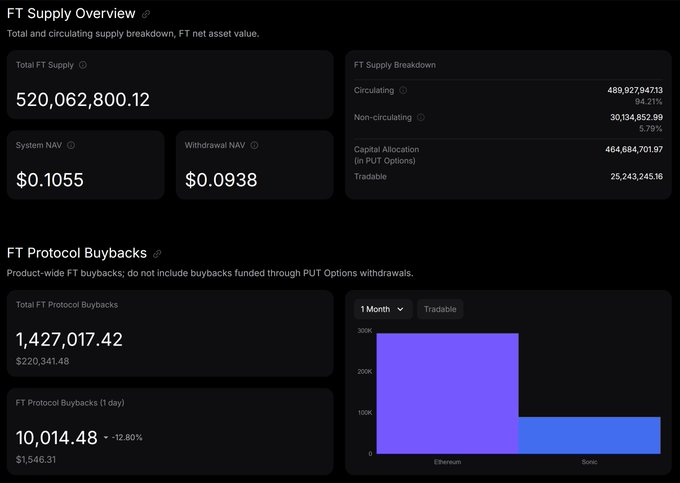Click the Ethereum axis label
Screen dimensions: 680x483
(448, 462)
